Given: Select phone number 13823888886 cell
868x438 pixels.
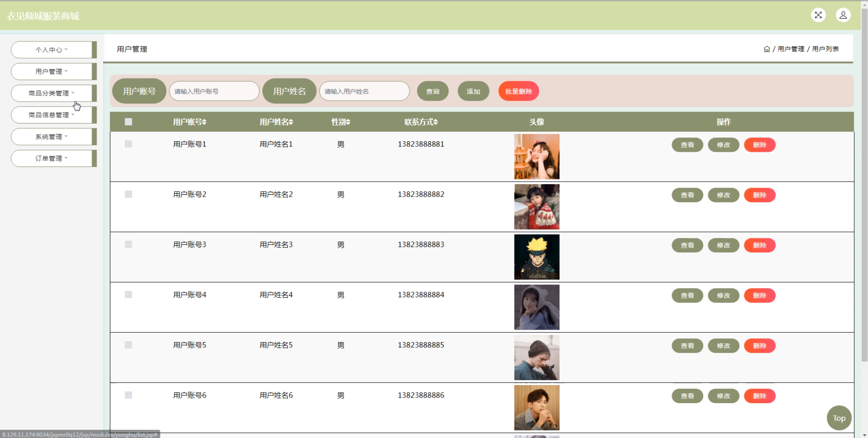Looking at the screenshot, I should pos(421,395).
